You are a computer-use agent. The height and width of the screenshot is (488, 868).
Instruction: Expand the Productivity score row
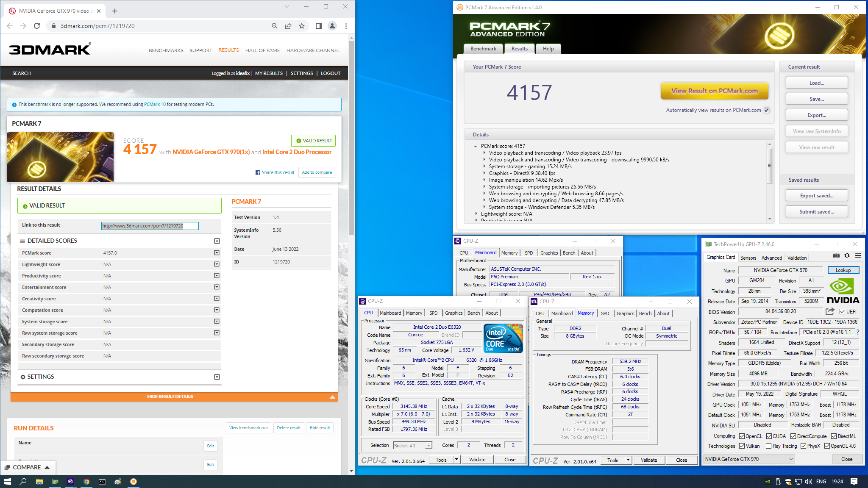pos(217,275)
